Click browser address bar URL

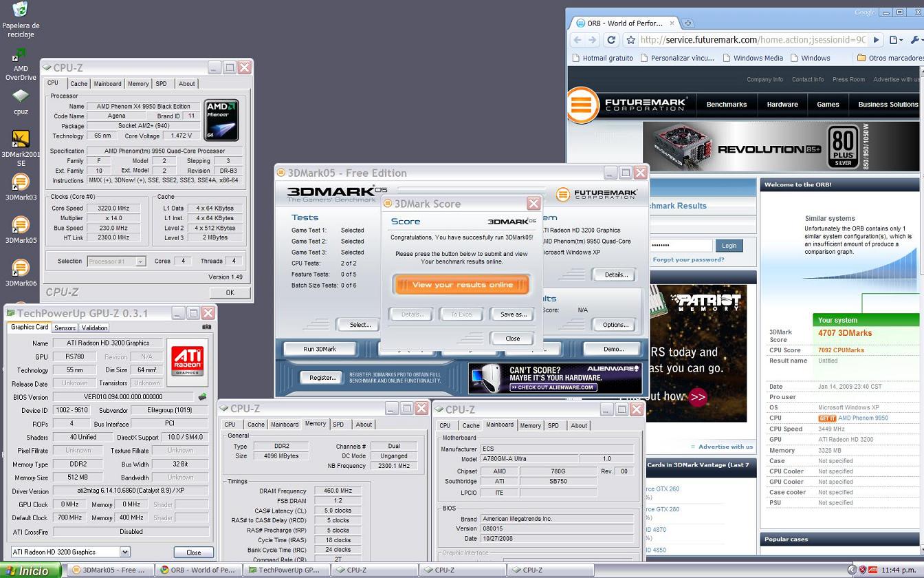(752, 40)
